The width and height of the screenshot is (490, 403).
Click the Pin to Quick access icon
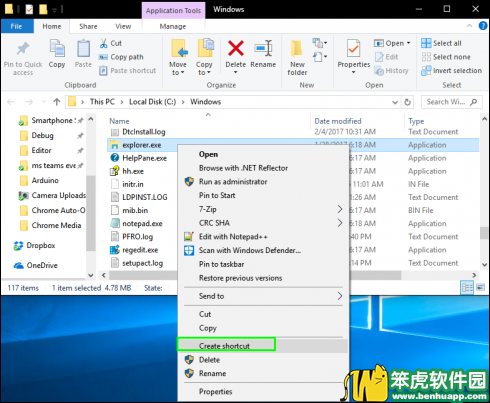pos(23,49)
